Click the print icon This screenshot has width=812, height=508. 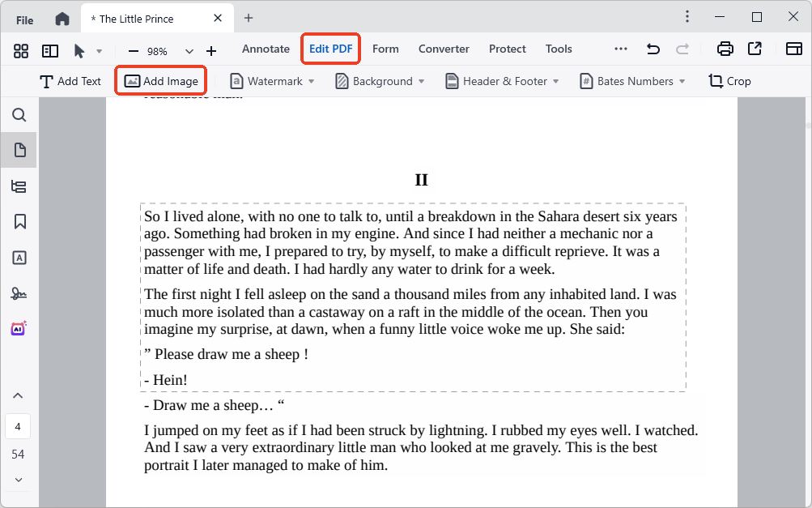tap(725, 49)
